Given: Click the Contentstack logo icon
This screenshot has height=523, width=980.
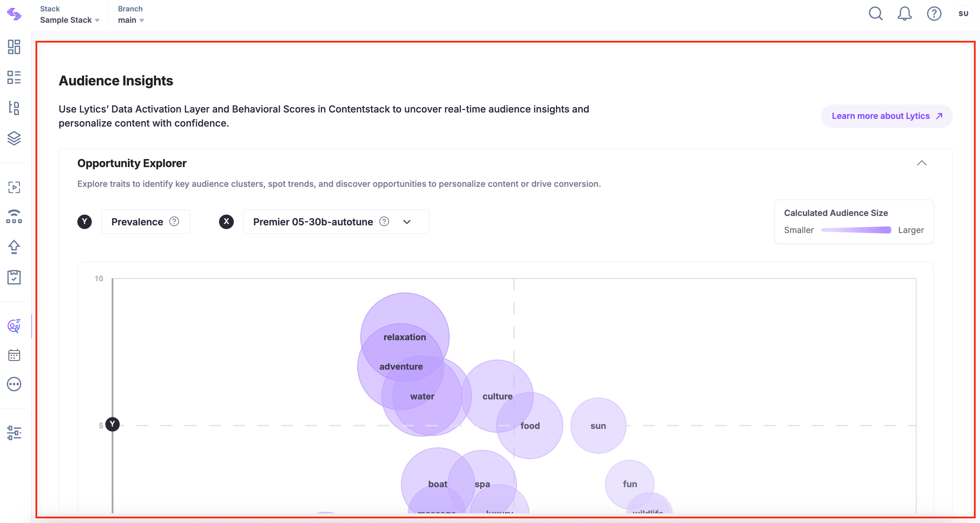Looking at the screenshot, I should tap(14, 14).
